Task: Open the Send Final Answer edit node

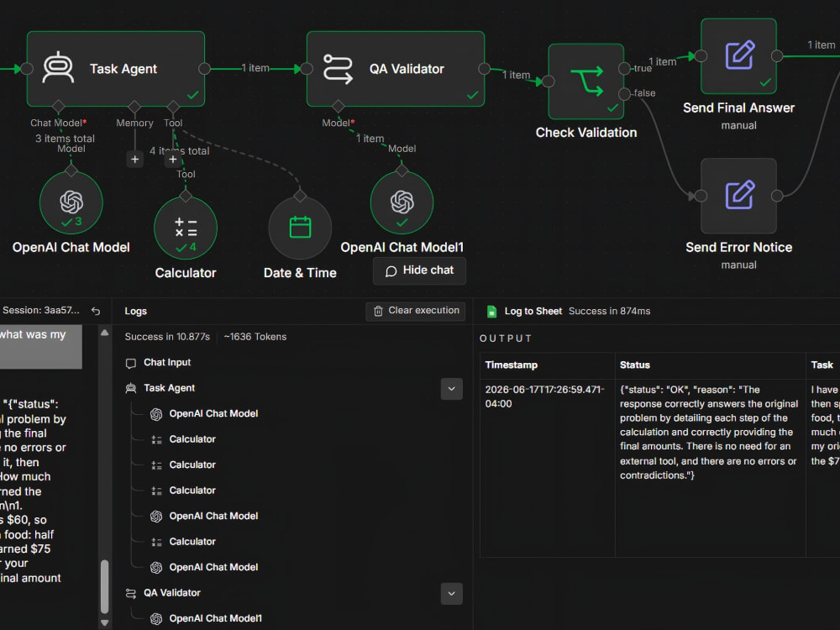Action: tap(738, 55)
